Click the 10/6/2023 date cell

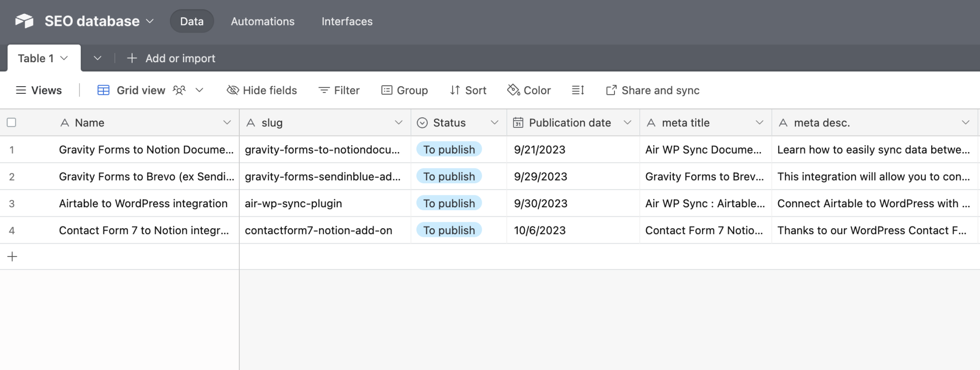573,230
